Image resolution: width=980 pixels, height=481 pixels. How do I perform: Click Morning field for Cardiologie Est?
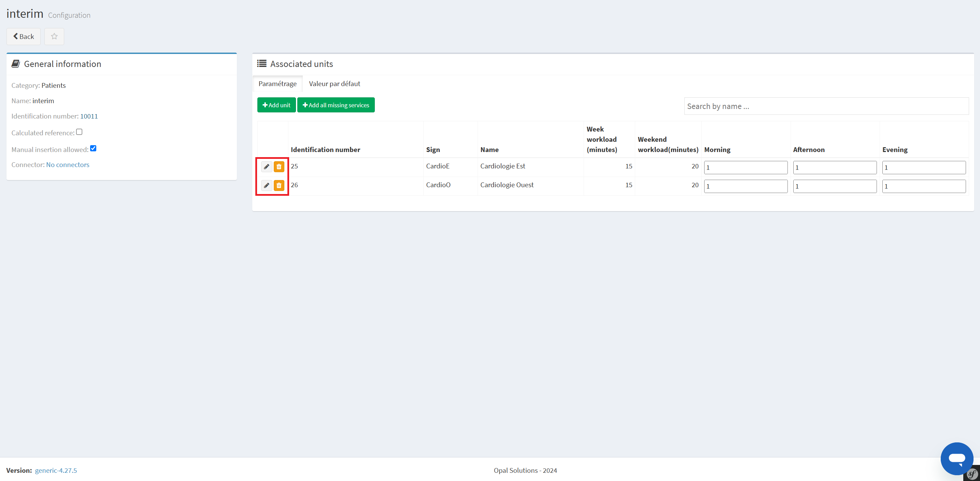click(x=745, y=168)
